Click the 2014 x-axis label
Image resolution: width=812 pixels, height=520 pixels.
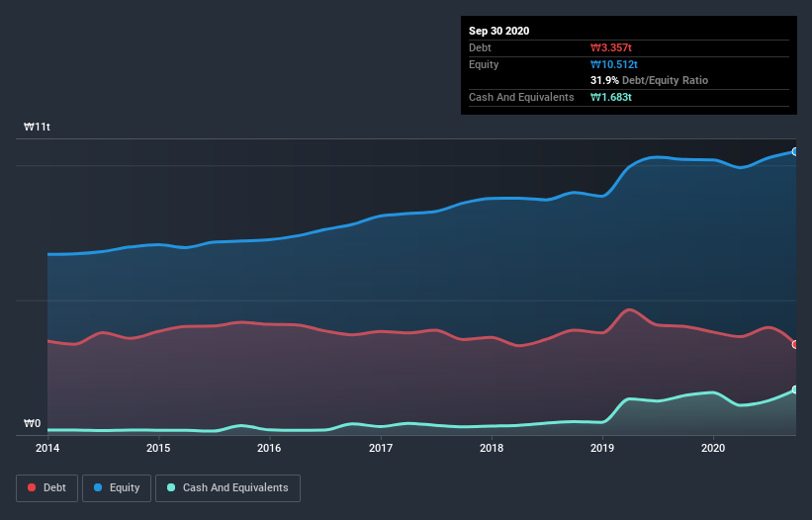click(47, 448)
